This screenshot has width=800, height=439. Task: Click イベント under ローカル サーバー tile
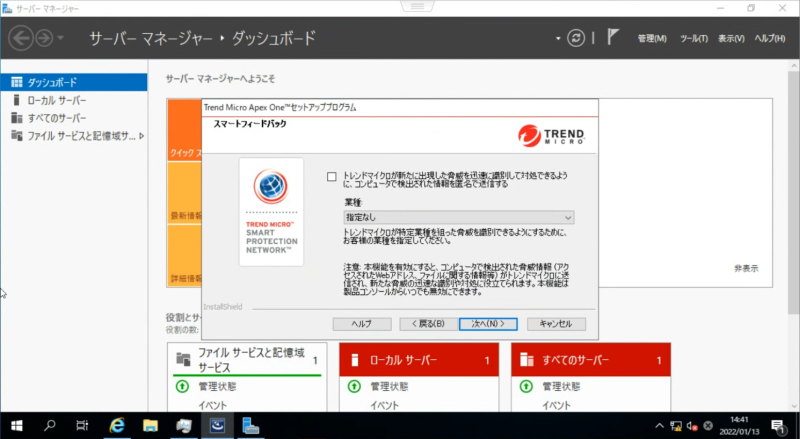pos(384,405)
